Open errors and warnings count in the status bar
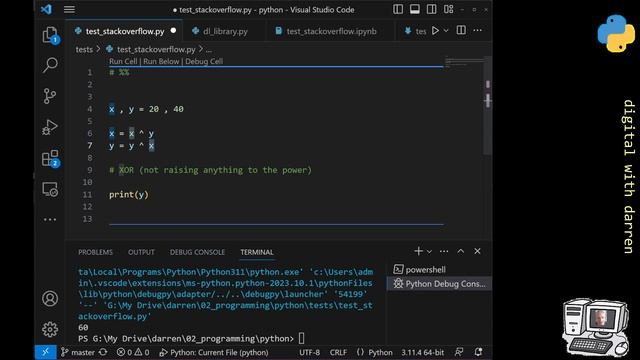Screen dimensions: 640x360 [x=133, y=352]
